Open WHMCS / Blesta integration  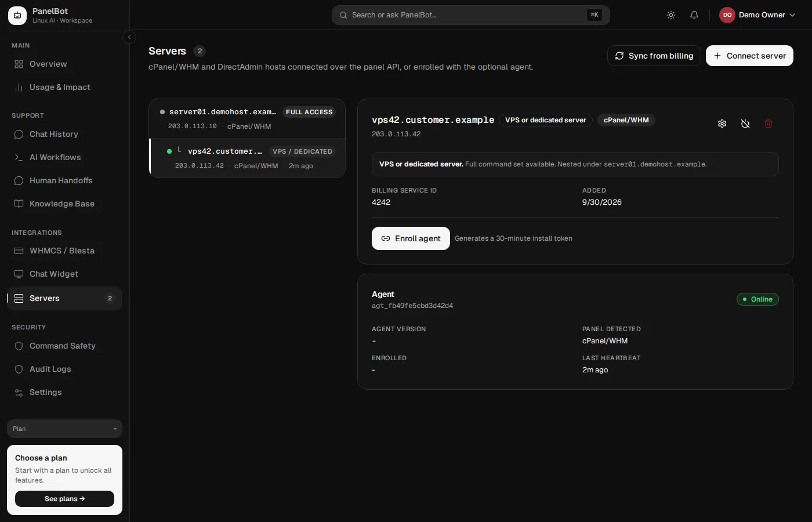pyautogui.click(x=64, y=251)
